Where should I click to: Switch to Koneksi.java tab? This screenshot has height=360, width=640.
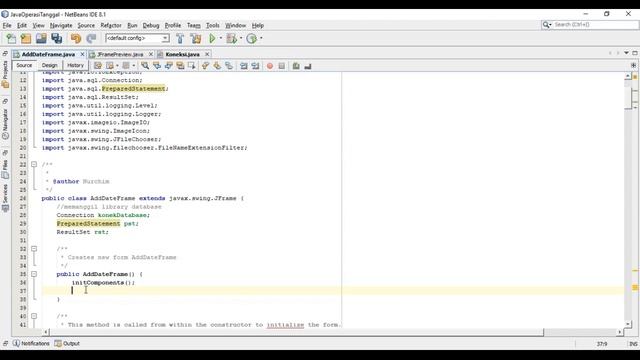182,54
